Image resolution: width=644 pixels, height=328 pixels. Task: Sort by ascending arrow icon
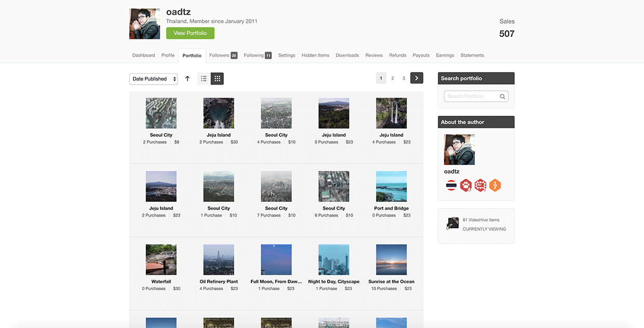(x=187, y=79)
